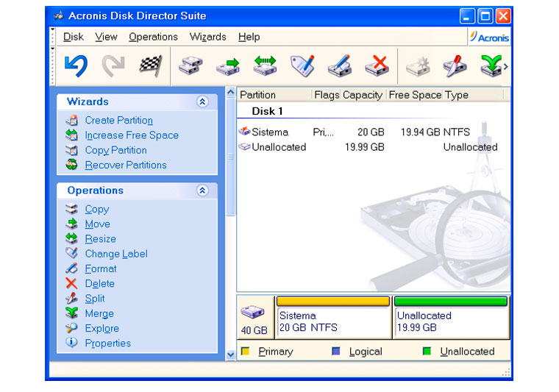Click the sidebar Copy operation icon
This screenshot has width=559, height=392.
pos(71,209)
